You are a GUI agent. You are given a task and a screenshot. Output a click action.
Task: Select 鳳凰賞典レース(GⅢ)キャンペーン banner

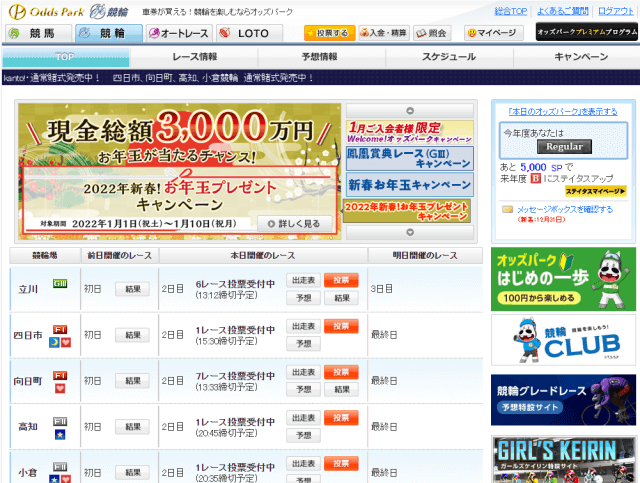click(410, 158)
